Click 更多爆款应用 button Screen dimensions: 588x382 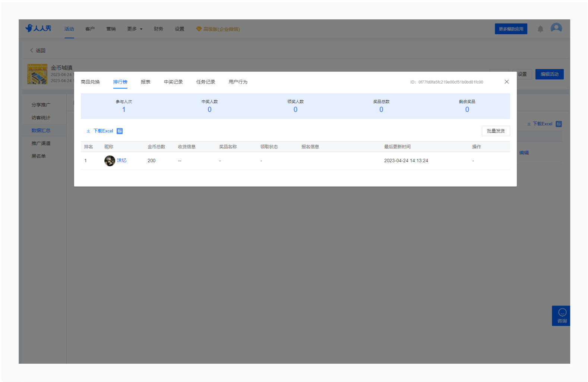coord(511,29)
